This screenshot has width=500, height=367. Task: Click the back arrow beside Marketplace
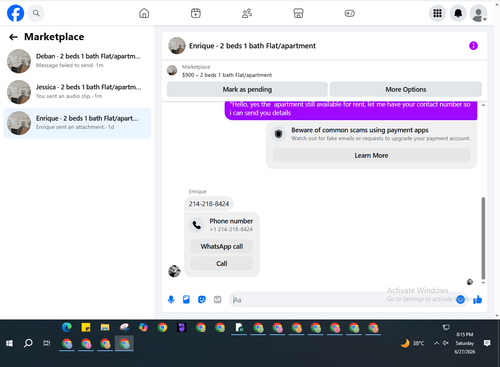pyautogui.click(x=13, y=37)
